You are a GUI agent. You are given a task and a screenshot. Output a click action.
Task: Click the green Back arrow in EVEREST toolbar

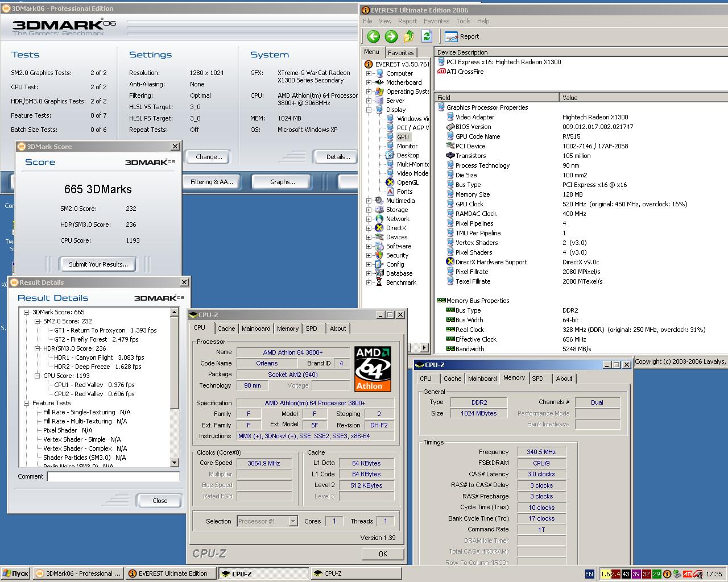[x=373, y=36]
